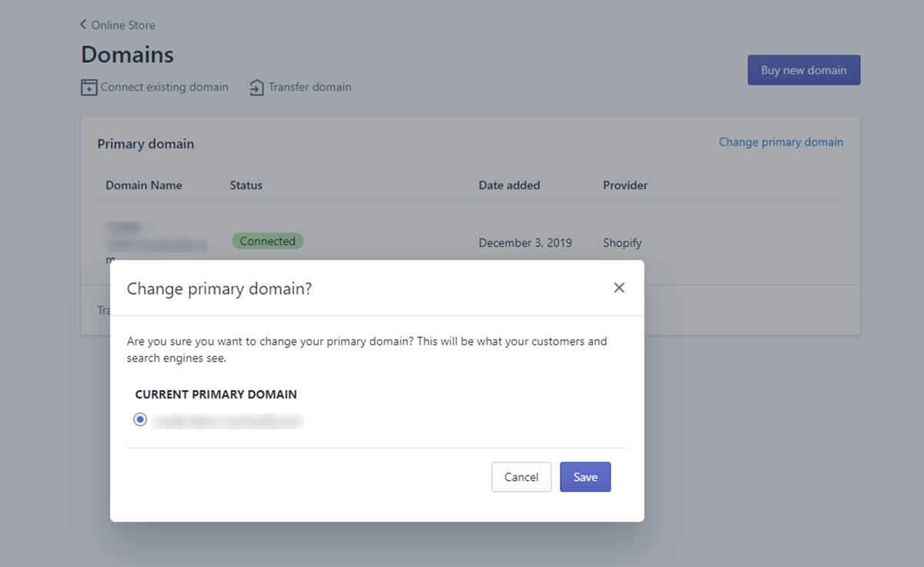Click the Date added column header
Screen dimensions: 924x567
pyautogui.click(x=509, y=185)
